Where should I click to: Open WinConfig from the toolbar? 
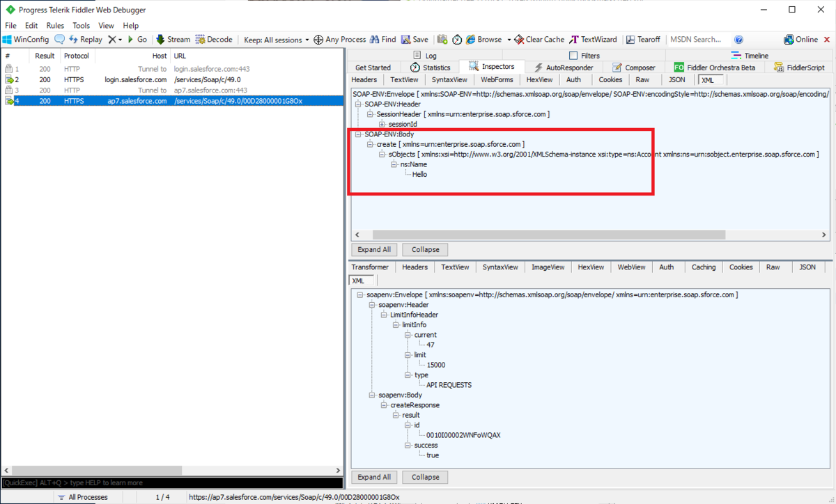point(26,40)
